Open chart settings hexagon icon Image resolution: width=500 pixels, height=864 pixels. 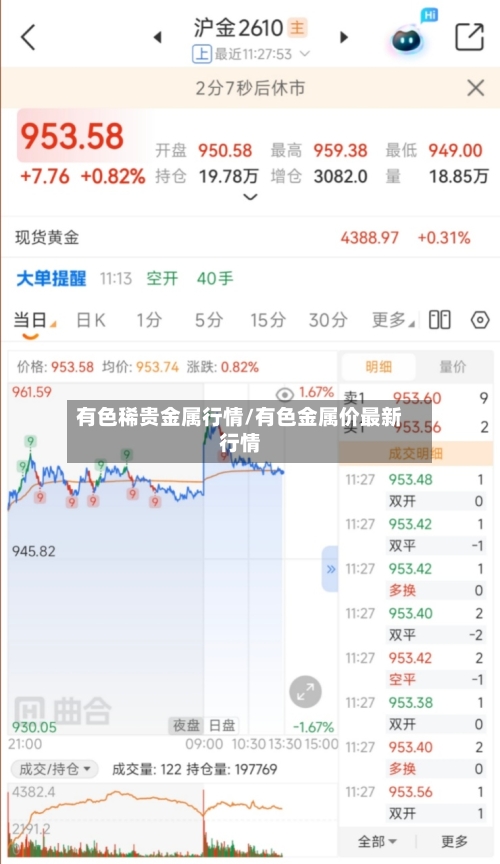480,320
